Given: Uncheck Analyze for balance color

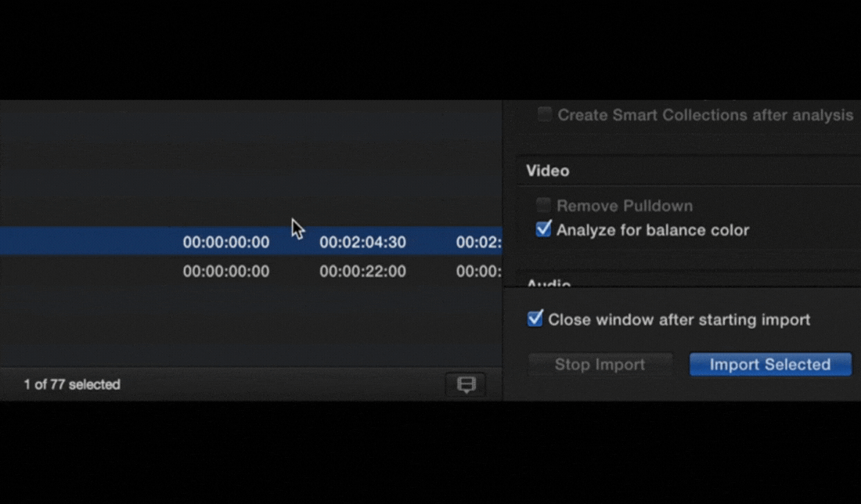Looking at the screenshot, I should [x=544, y=230].
